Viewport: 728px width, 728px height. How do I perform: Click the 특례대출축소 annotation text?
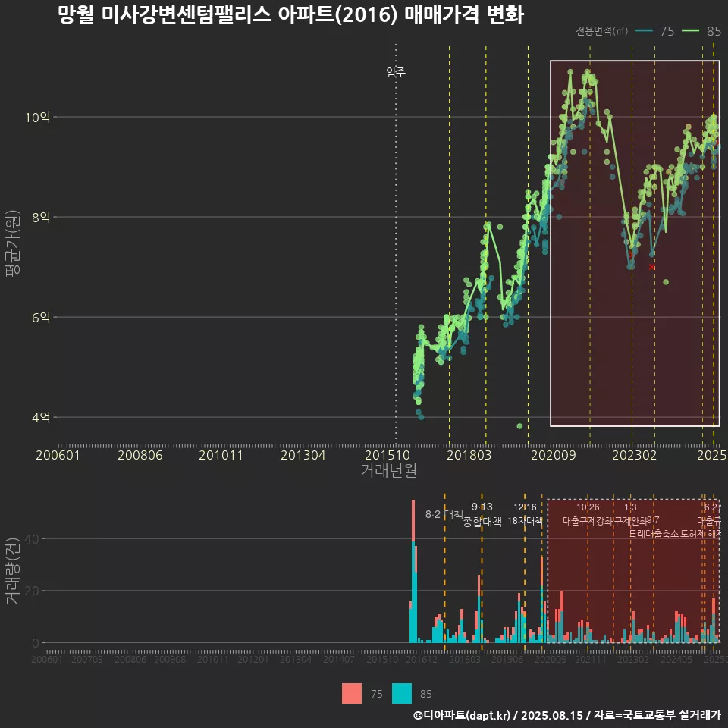(x=653, y=534)
